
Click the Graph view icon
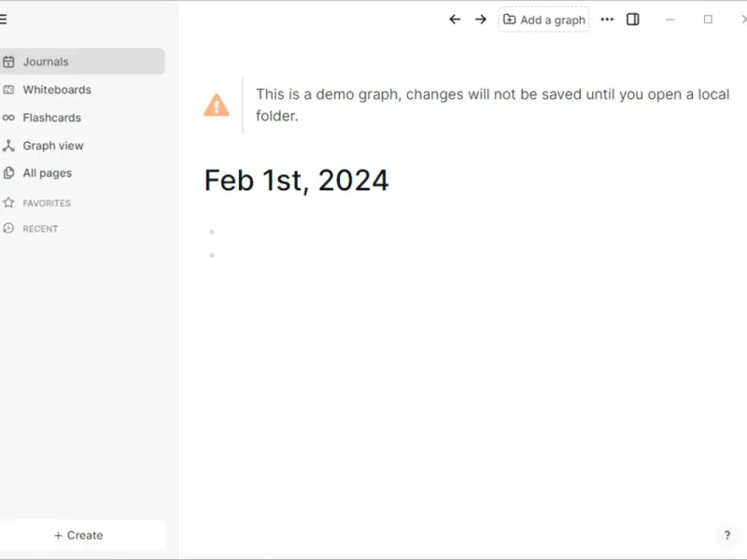click(x=8, y=146)
